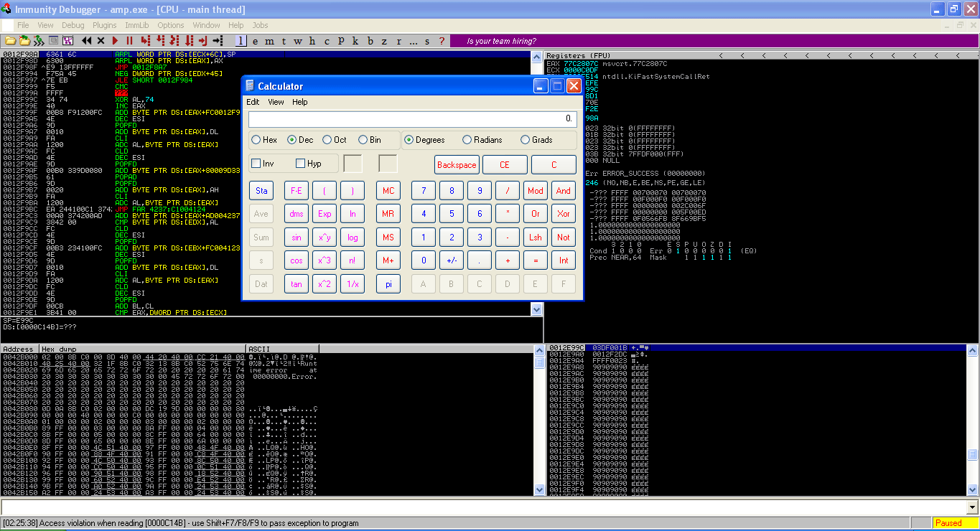Click the Mod button in Calculator
980x531 pixels.
point(536,191)
